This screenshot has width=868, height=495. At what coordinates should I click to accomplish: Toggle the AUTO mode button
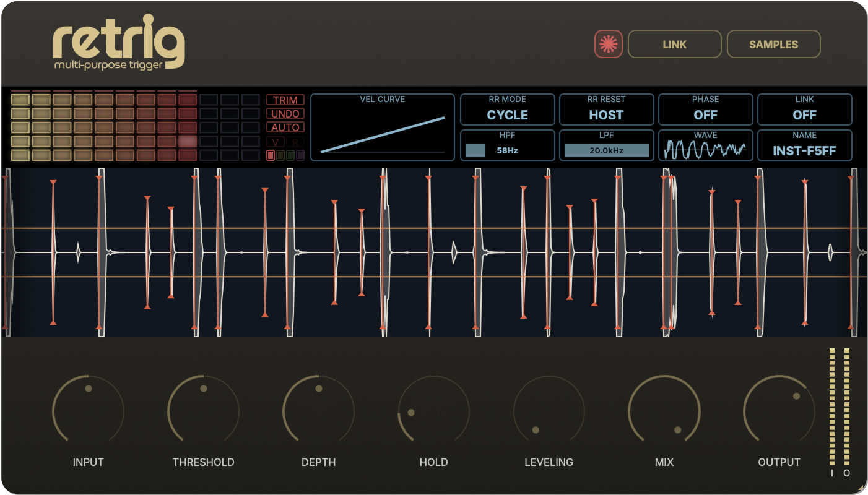pos(285,127)
